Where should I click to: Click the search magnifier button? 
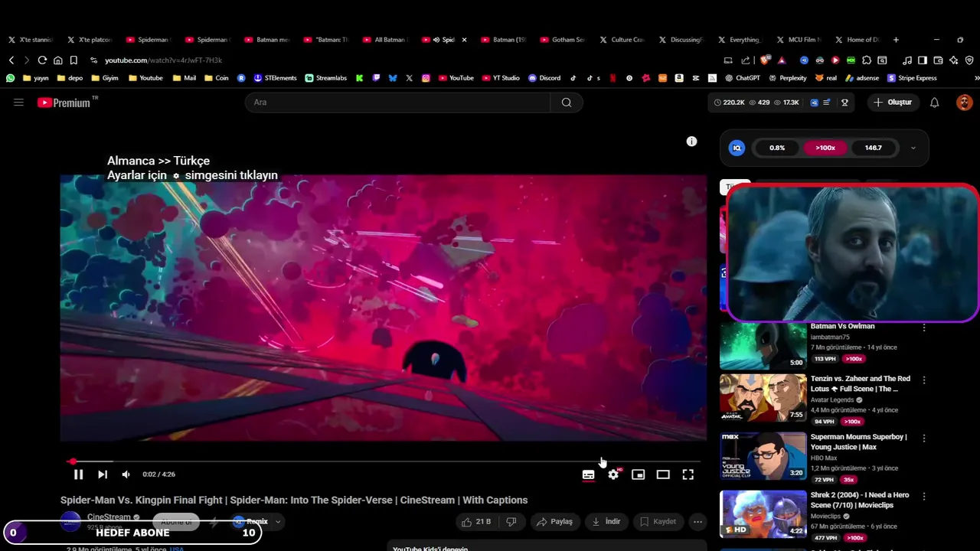coord(567,103)
